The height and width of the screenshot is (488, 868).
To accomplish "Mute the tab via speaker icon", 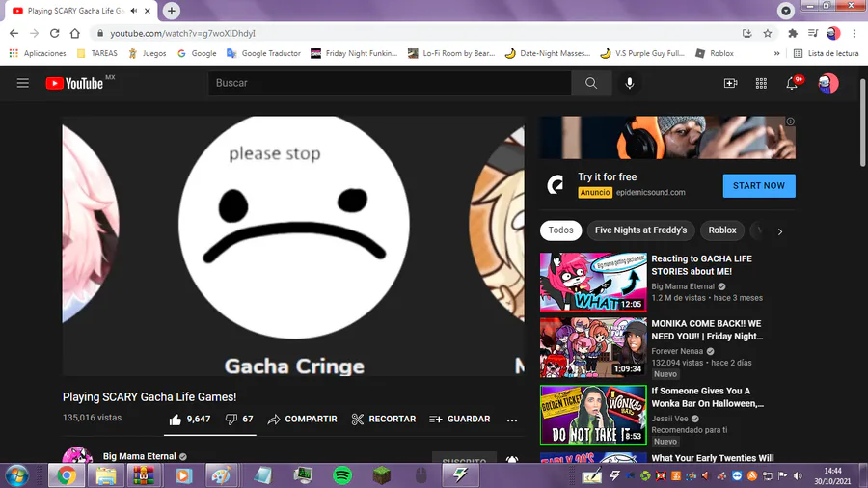I will pos(134,11).
